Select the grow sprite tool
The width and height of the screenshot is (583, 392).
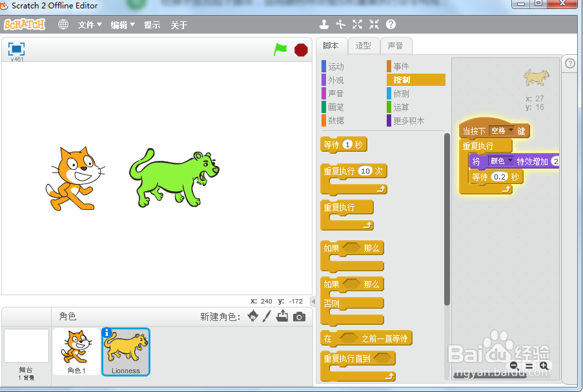(357, 25)
